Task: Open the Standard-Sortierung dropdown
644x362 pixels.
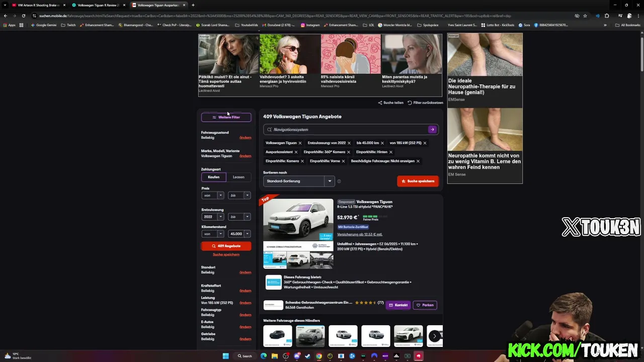Action: (x=299, y=181)
